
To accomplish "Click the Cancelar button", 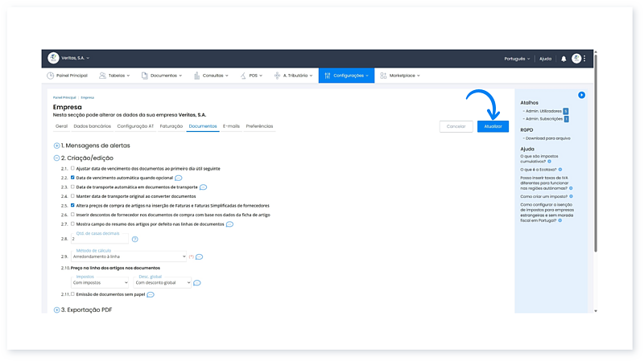I will click(456, 126).
